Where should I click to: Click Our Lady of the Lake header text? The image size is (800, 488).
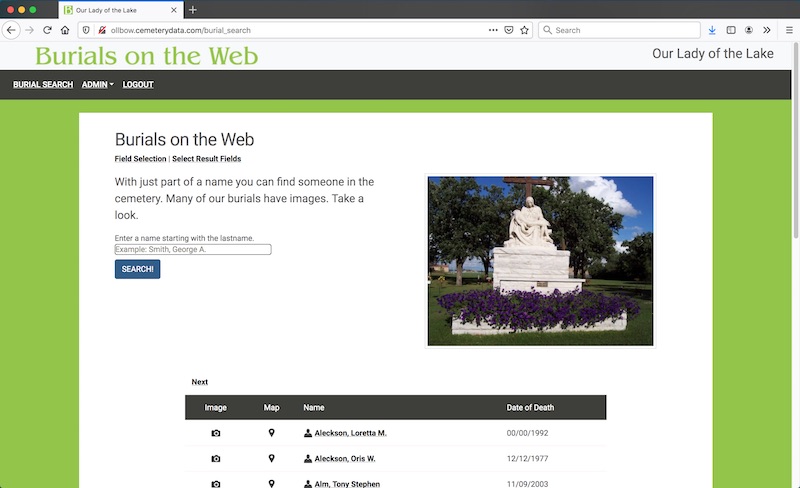tap(713, 54)
